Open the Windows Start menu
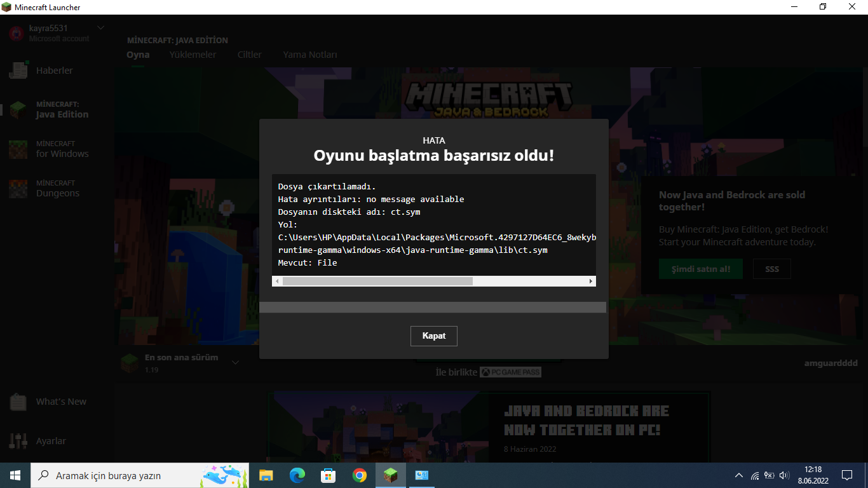The image size is (868, 488). (15, 475)
